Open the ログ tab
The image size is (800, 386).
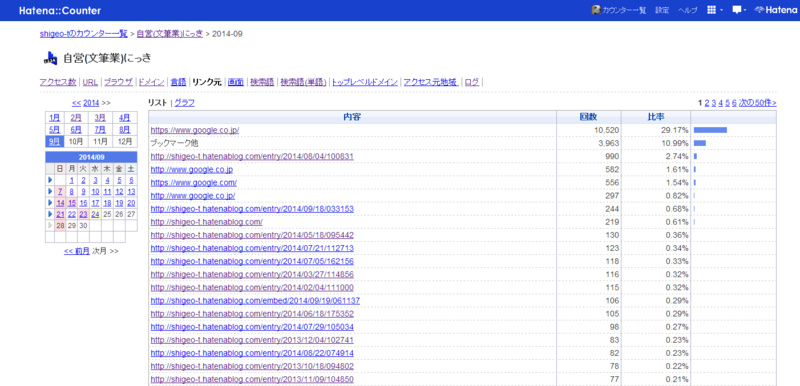point(472,82)
